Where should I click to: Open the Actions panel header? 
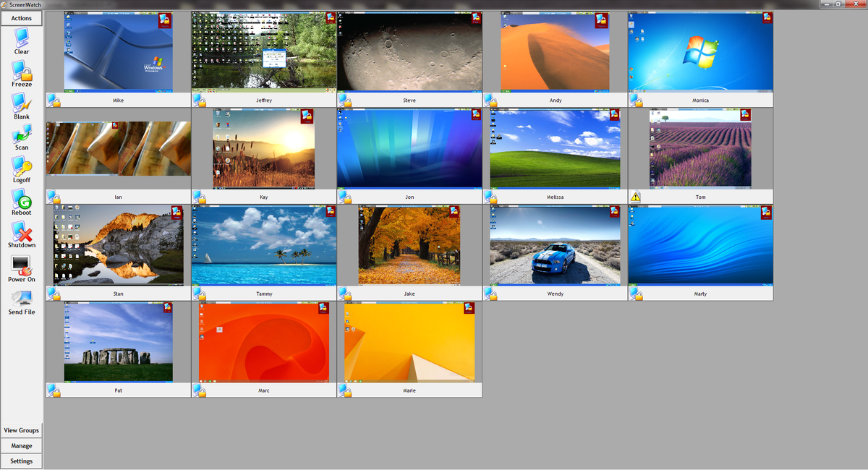[x=22, y=18]
